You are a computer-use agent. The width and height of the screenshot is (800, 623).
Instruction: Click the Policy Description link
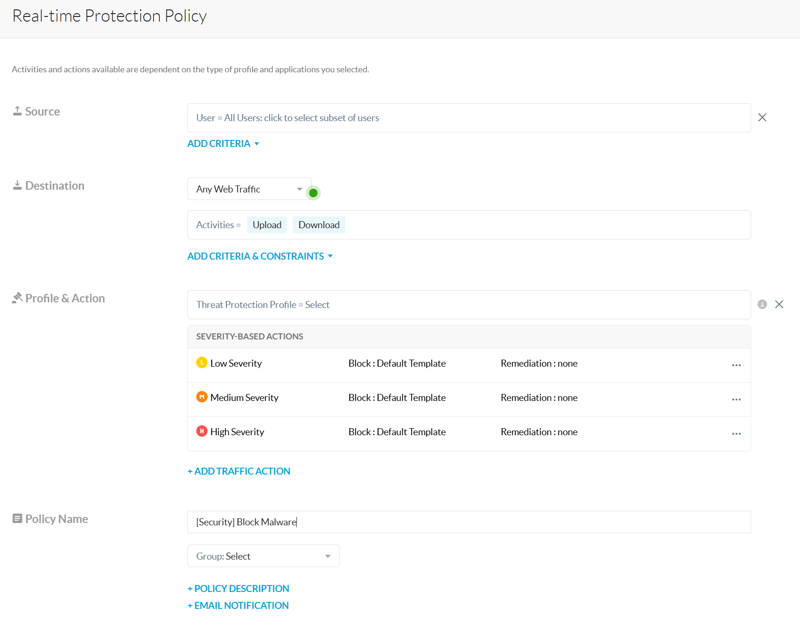pos(238,588)
